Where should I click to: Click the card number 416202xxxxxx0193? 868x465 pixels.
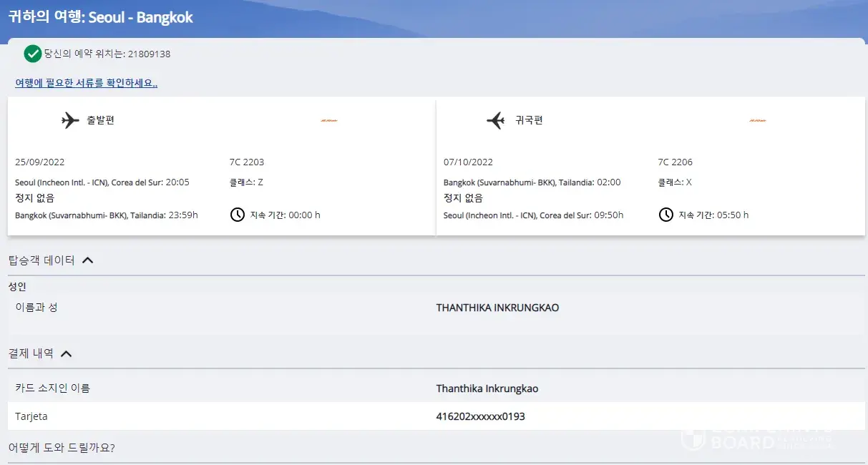tap(481, 416)
